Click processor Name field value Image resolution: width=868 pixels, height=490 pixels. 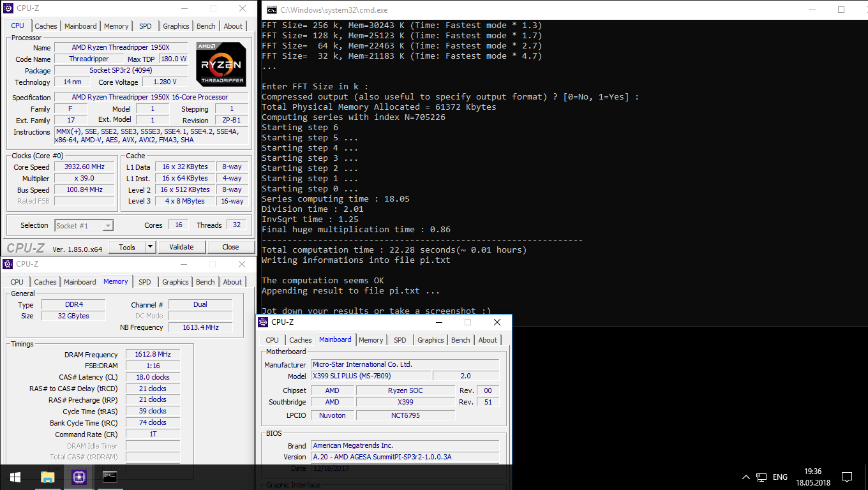[x=121, y=47]
